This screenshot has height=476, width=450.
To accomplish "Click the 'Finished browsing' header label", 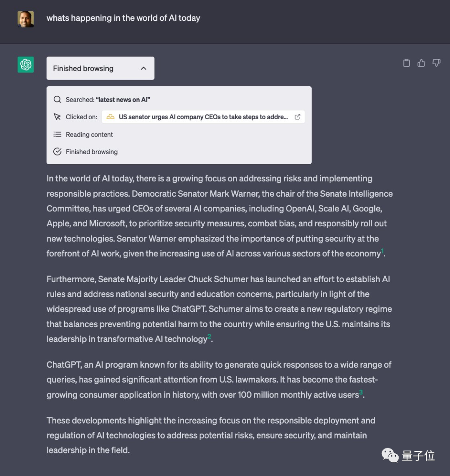I will coord(82,68).
